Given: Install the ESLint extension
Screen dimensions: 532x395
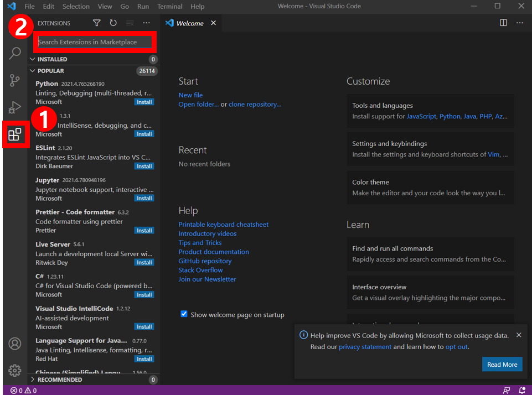Looking at the screenshot, I should tap(144, 166).
